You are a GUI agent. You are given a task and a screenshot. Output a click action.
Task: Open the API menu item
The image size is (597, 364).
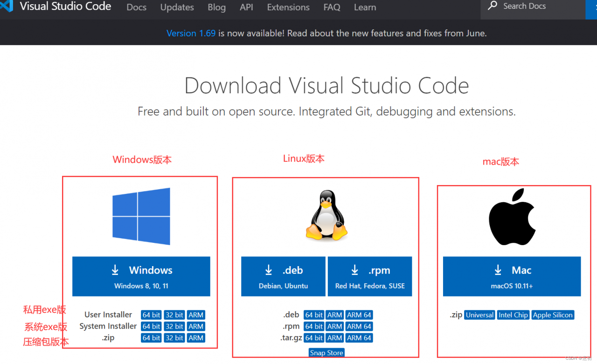click(x=246, y=7)
